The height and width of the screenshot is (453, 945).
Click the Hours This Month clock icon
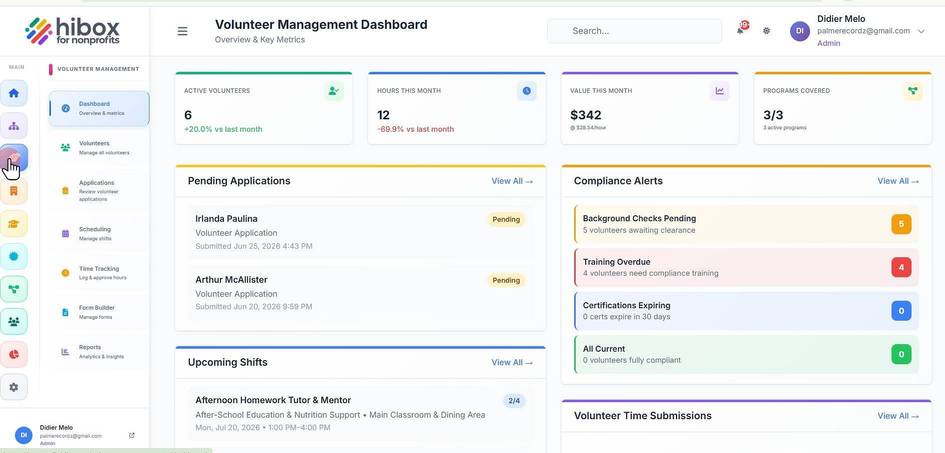tap(526, 91)
